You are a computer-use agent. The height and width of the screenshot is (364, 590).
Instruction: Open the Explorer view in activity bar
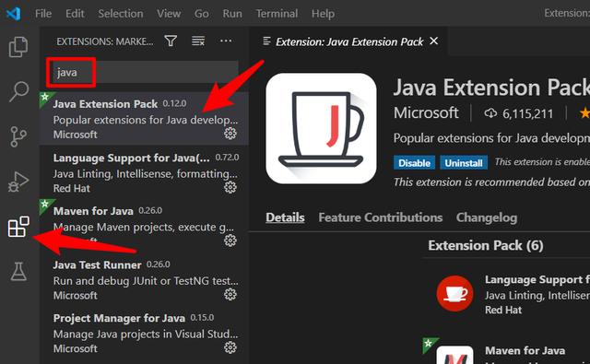18,47
